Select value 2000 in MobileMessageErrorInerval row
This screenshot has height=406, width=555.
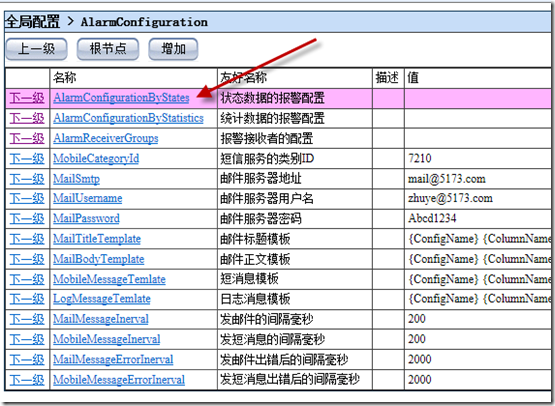(x=478, y=379)
